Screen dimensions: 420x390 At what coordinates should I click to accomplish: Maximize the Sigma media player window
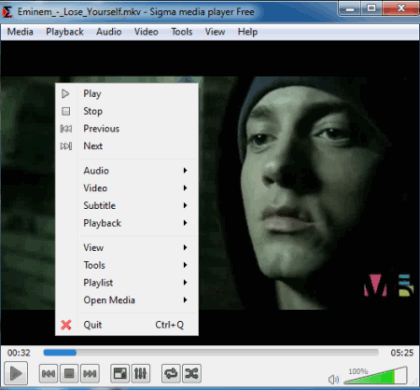(372, 9)
